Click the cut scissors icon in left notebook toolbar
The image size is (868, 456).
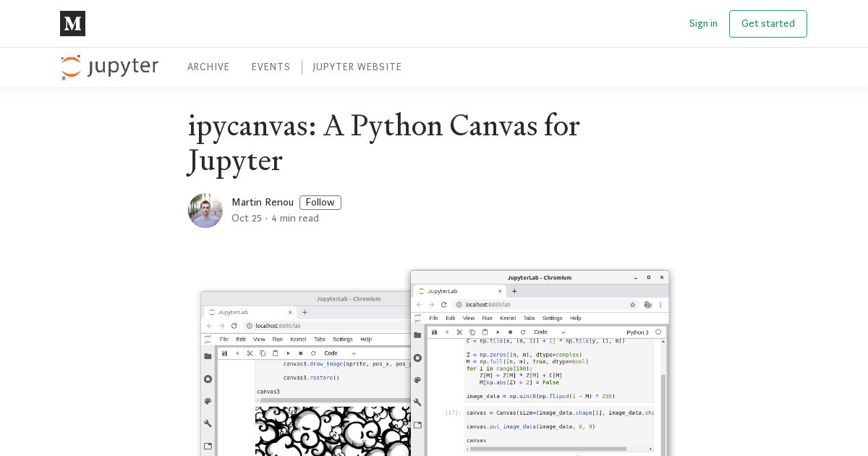[x=250, y=353]
